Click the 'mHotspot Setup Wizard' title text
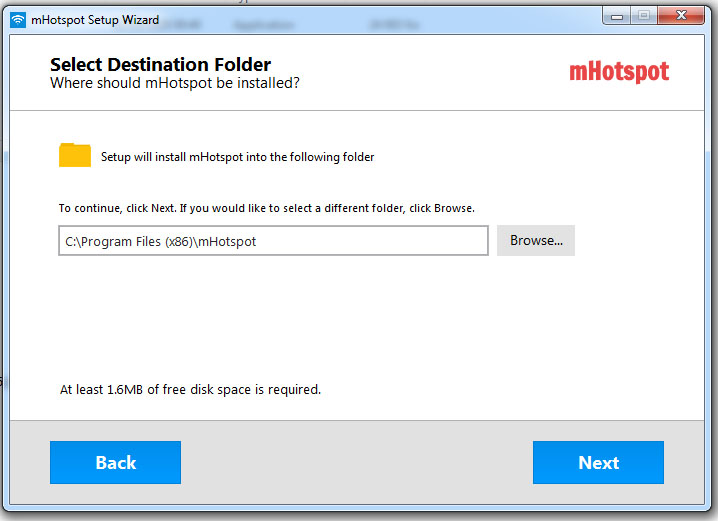This screenshot has height=521, width=718. pos(95,20)
